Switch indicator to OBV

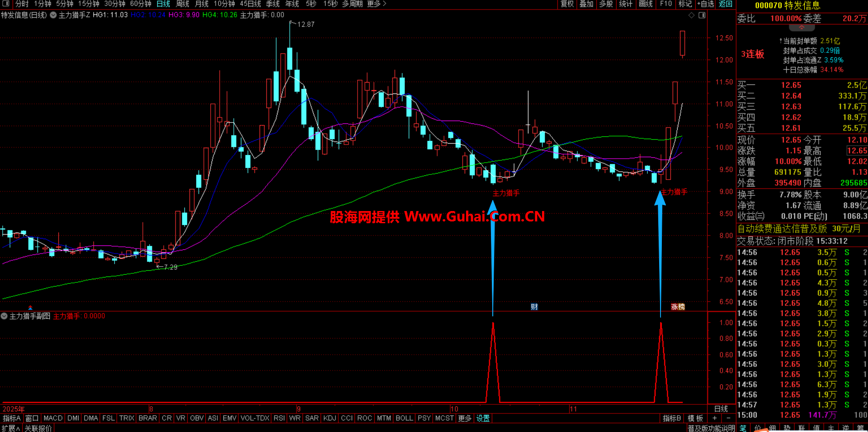tap(197, 418)
